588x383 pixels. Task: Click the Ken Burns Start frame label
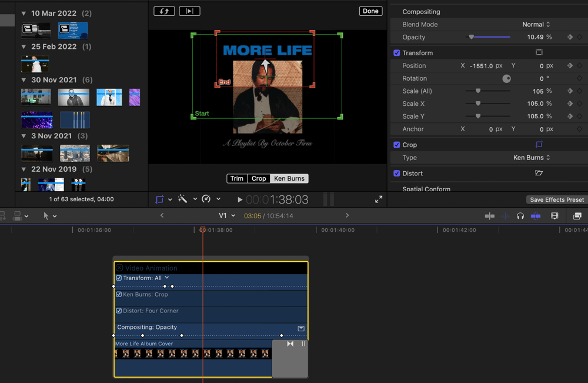202,114
